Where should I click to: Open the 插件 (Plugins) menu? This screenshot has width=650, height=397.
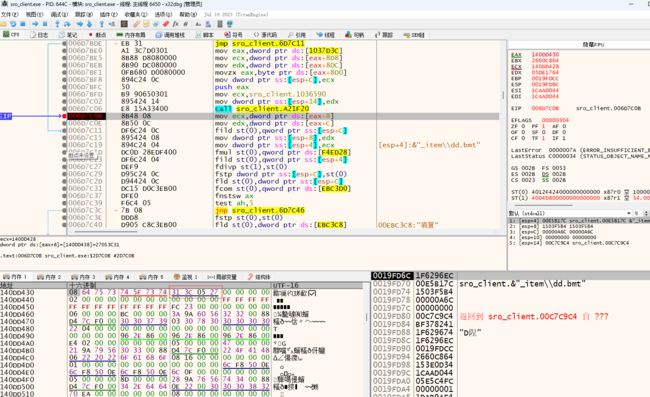pyautogui.click(x=108, y=15)
